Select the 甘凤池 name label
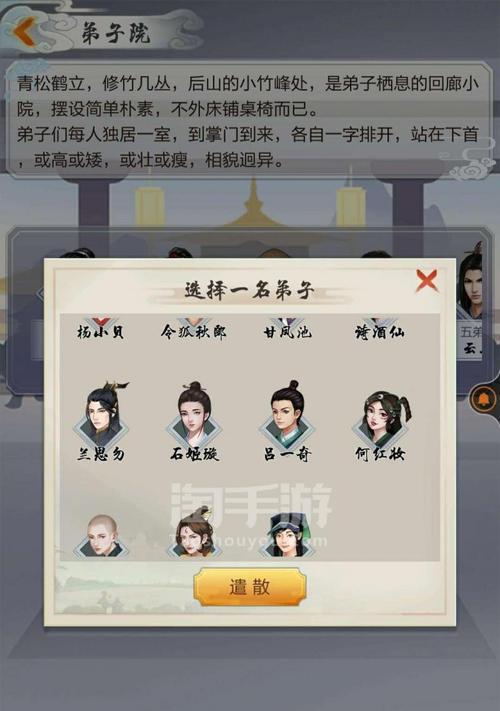 coord(287,332)
